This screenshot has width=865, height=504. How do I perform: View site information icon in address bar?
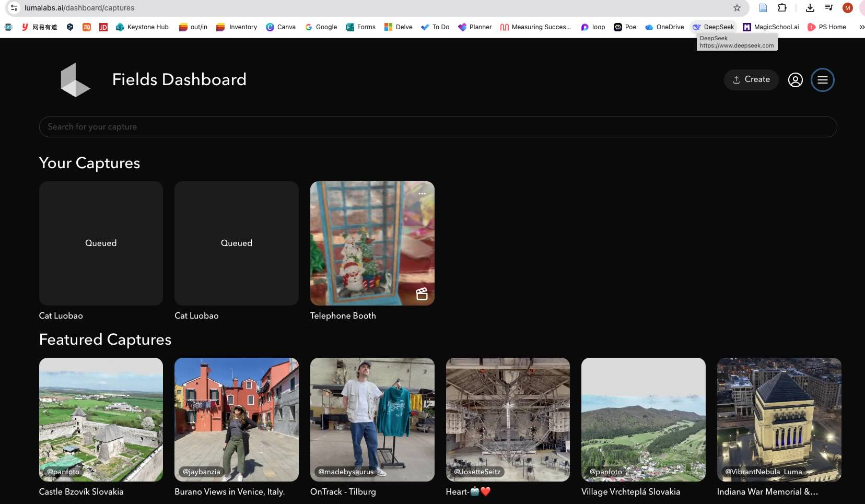14,8
